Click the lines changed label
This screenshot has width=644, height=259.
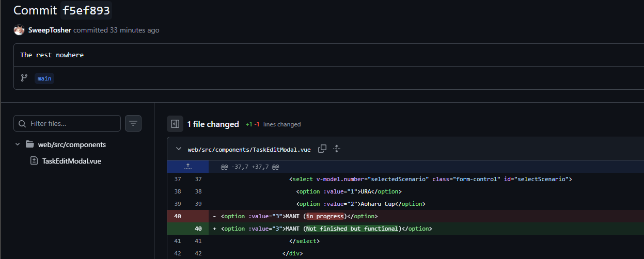click(282, 124)
